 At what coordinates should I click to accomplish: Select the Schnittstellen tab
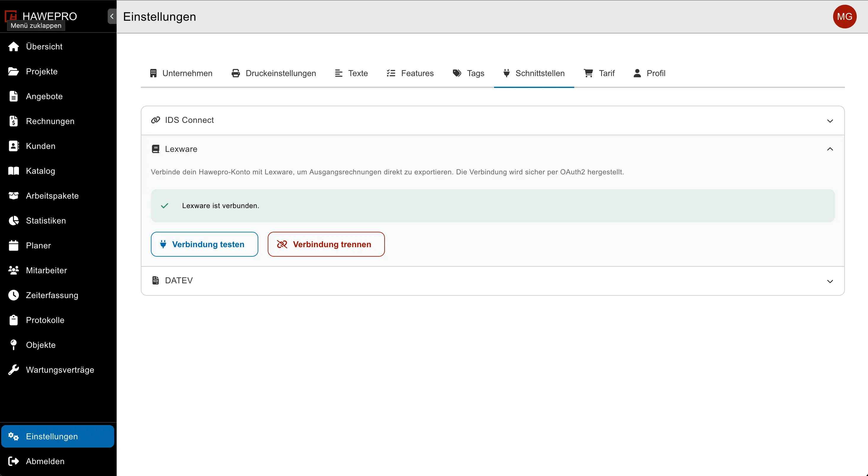534,73
